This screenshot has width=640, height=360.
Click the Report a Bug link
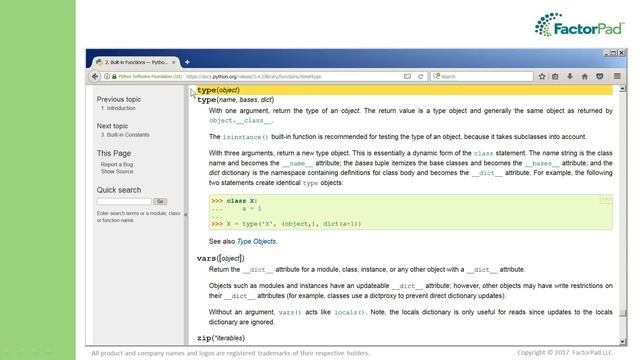(117, 164)
